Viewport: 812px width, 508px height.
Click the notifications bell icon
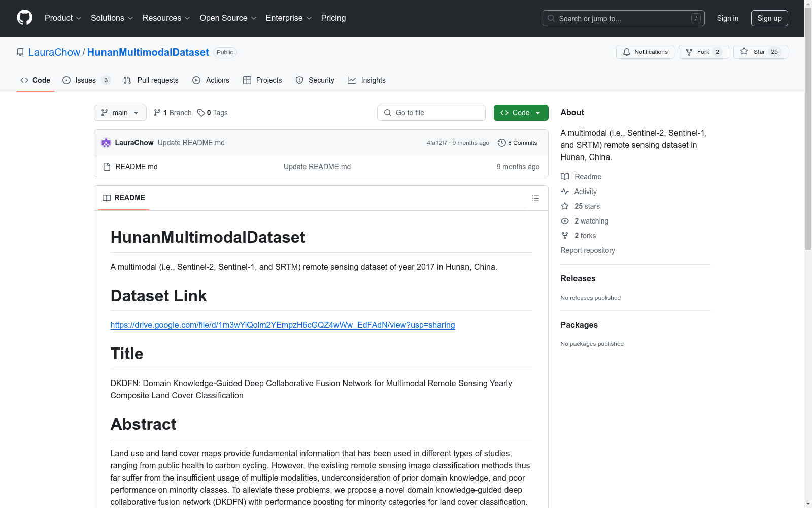pyautogui.click(x=627, y=52)
